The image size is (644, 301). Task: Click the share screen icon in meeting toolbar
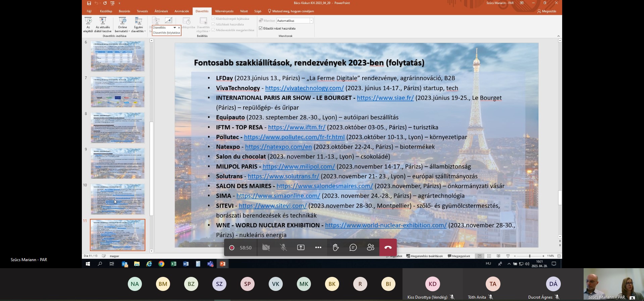click(x=301, y=248)
